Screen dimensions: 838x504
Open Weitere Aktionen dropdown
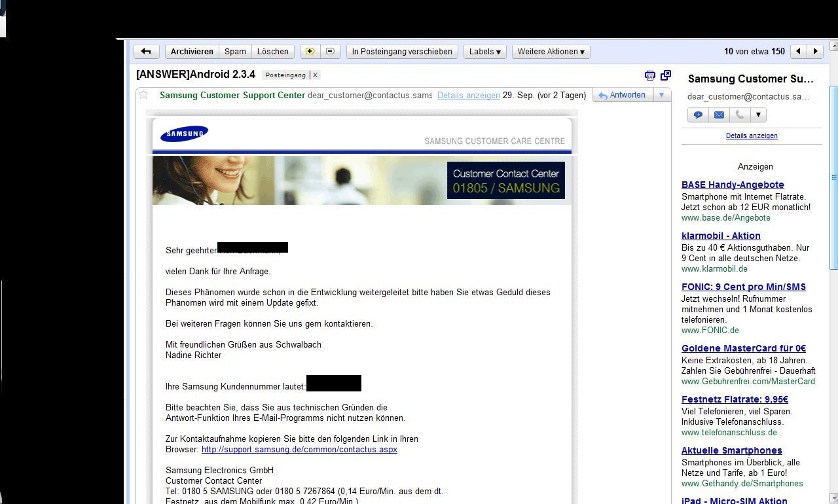point(551,51)
